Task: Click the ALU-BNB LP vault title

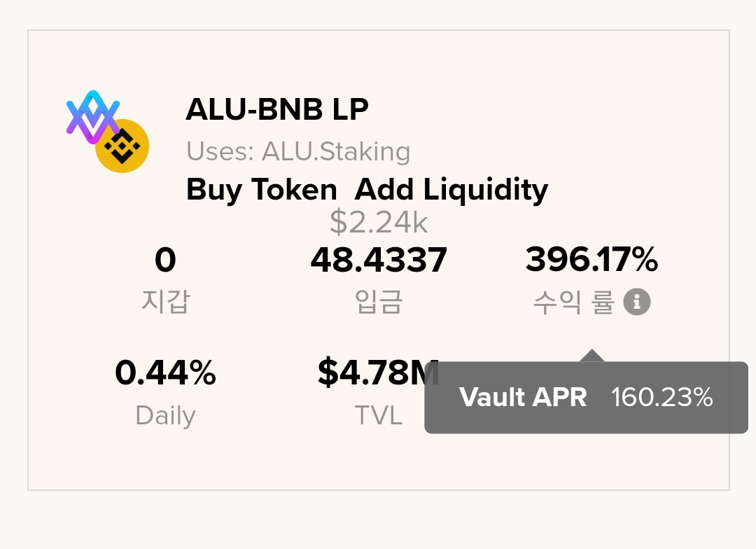Action: coord(277,109)
